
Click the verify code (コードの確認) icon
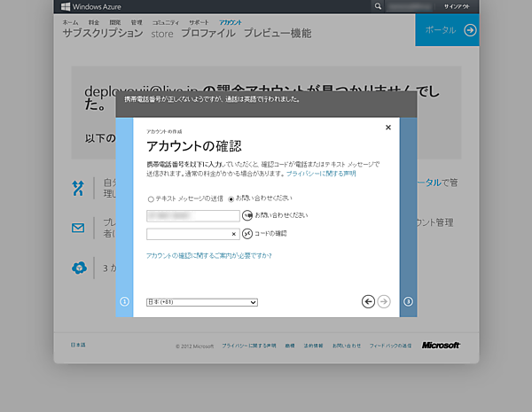(x=247, y=234)
